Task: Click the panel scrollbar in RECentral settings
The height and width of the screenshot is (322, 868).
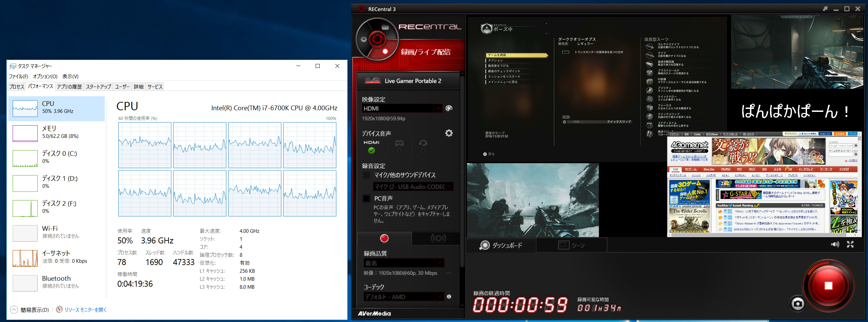Action: [462, 172]
